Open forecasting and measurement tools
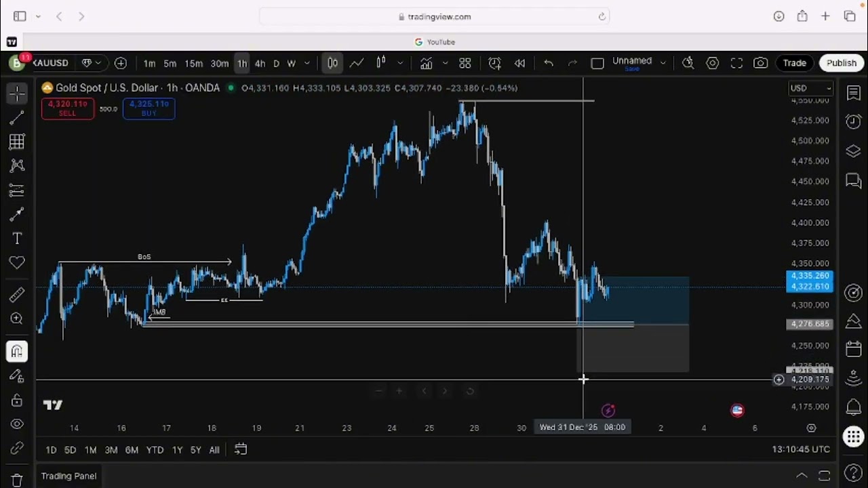The width and height of the screenshot is (868, 488). tap(17, 190)
